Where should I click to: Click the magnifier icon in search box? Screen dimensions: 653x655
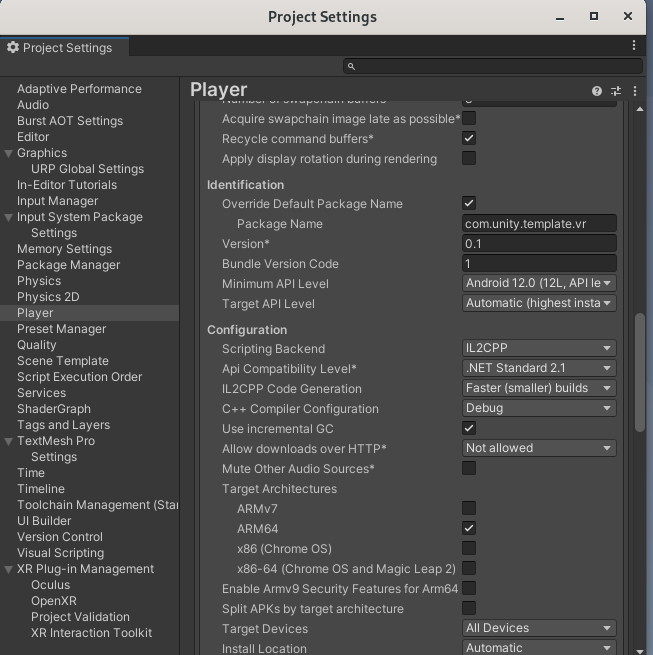click(351, 66)
